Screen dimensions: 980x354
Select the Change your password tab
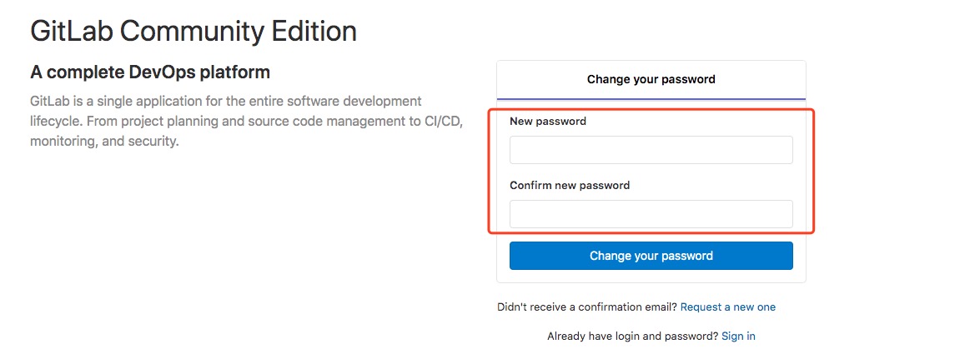click(x=651, y=80)
